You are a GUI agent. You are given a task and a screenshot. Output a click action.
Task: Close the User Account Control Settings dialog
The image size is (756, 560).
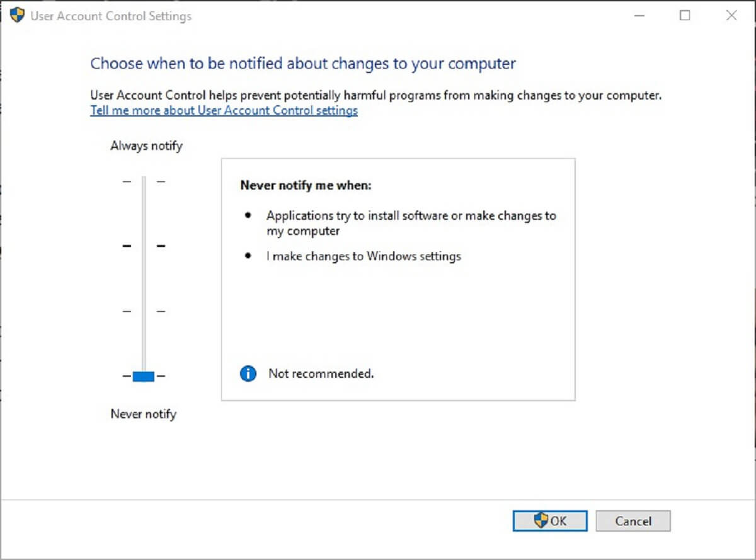tap(731, 16)
